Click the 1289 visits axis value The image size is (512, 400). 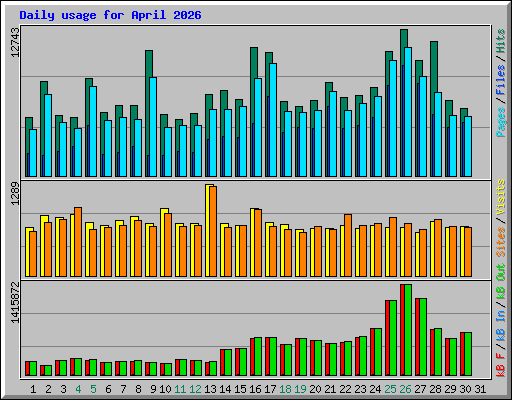[15, 194]
